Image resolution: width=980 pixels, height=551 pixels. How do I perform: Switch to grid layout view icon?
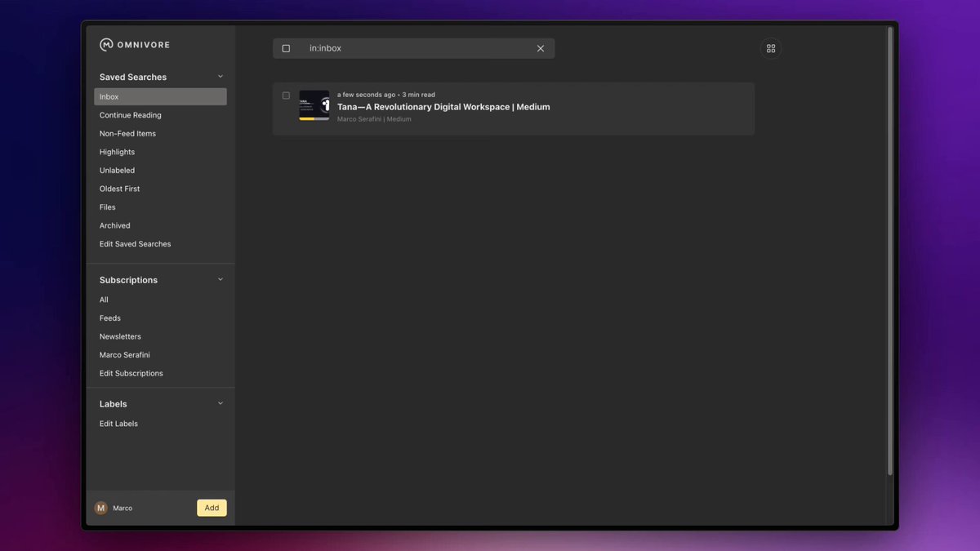(x=771, y=48)
